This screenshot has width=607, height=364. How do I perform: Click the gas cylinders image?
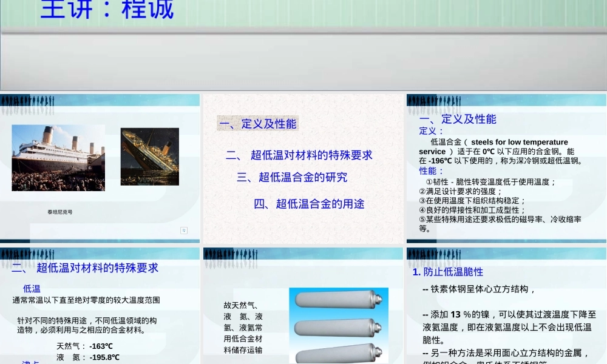coord(339,326)
